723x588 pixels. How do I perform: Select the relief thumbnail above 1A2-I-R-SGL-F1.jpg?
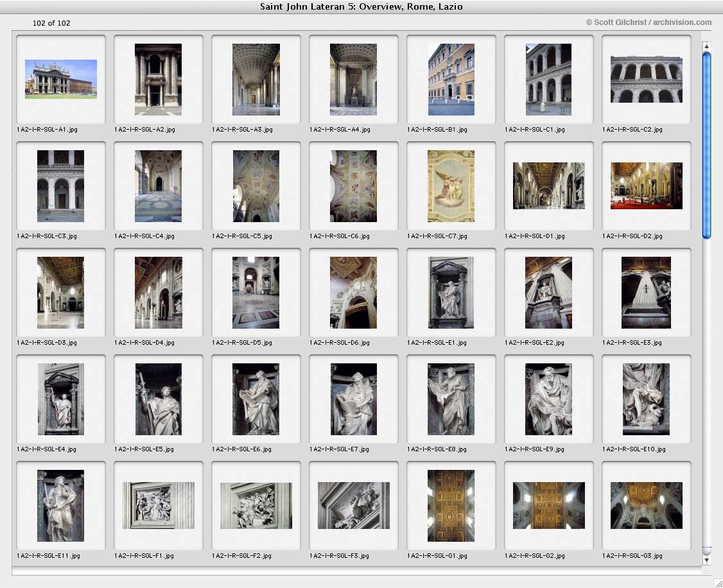coord(158,506)
